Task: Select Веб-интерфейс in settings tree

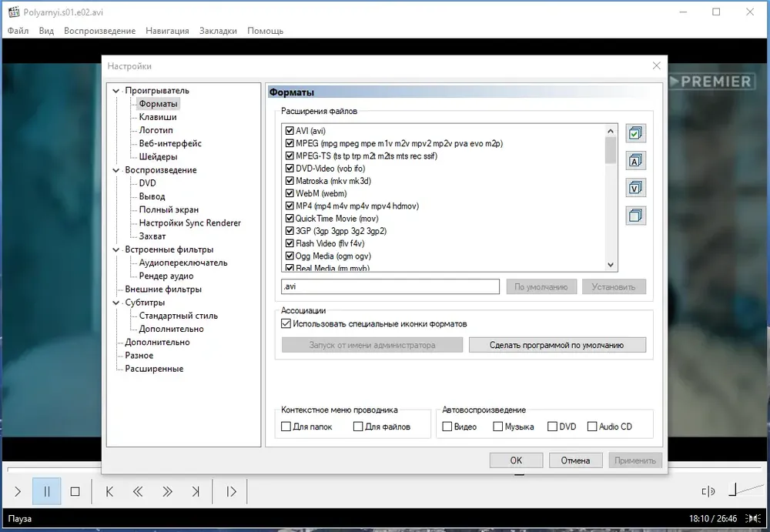Action: 170,143
